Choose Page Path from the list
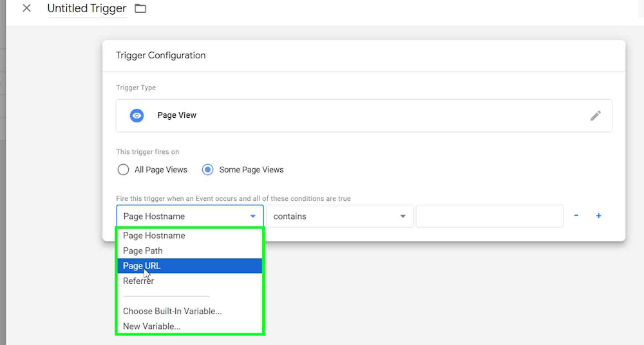This screenshot has width=644, height=345. click(143, 251)
